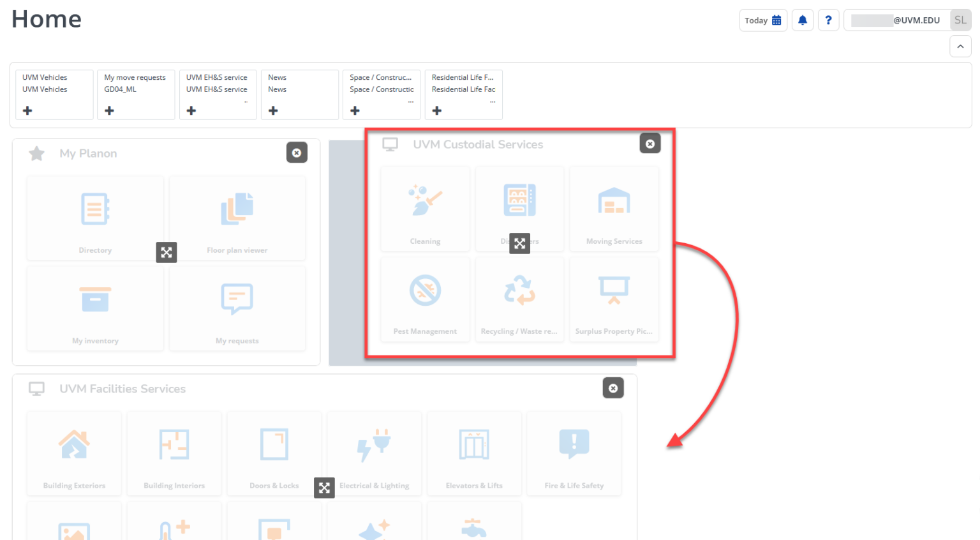The image size is (980, 540).
Task: Collapse the top gadget bar
Action: tap(960, 46)
